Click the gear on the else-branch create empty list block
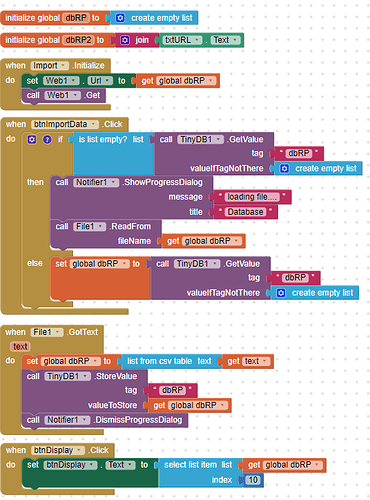The width and height of the screenshot is (370, 500). click(x=281, y=293)
